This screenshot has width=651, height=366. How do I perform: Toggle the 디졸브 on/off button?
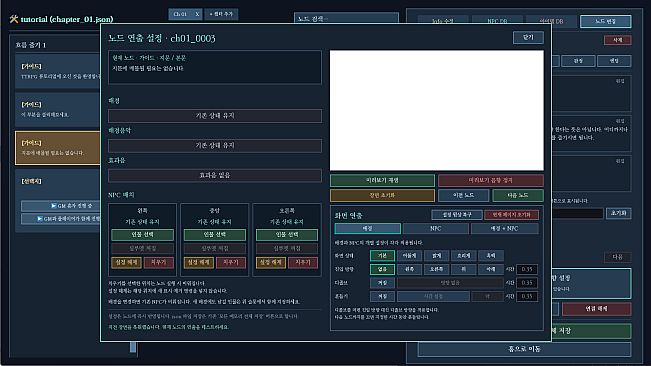pyautogui.click(x=382, y=283)
